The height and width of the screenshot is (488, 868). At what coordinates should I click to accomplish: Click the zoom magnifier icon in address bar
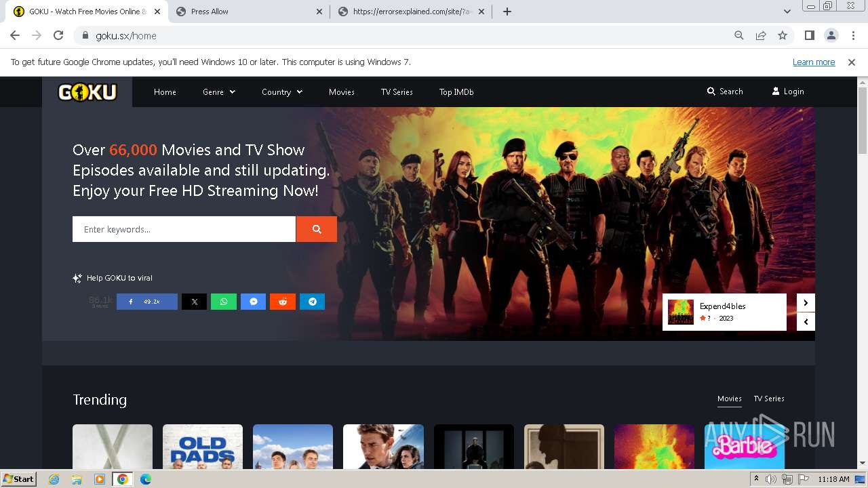click(739, 35)
